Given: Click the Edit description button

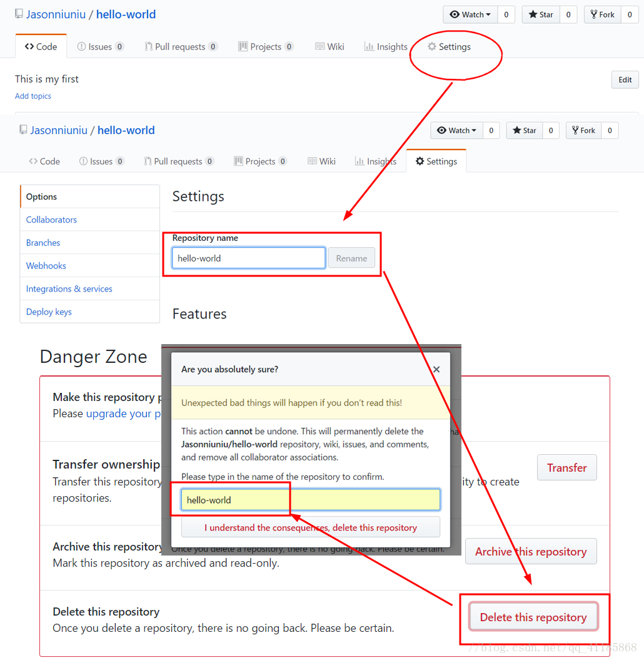Looking at the screenshot, I should [625, 79].
